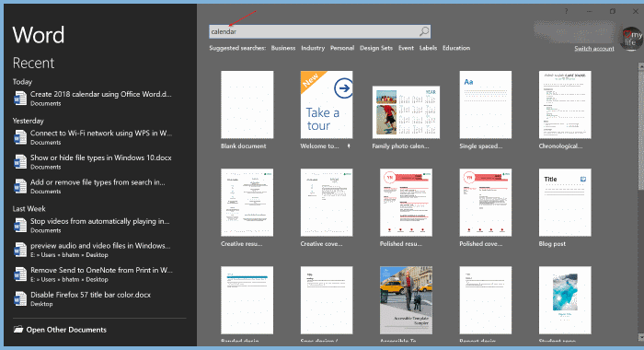Open the Blog post template
This screenshot has height=350, width=644.
pos(565,203)
